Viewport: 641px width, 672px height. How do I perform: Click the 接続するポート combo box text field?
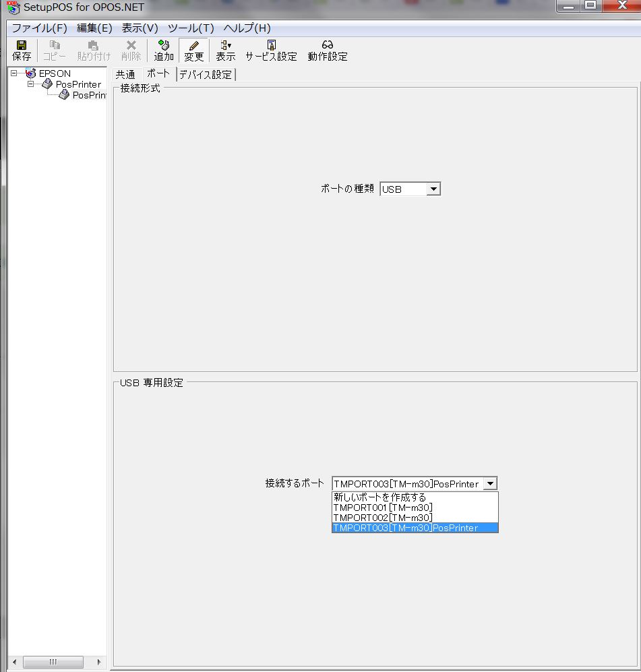pyautogui.click(x=408, y=484)
